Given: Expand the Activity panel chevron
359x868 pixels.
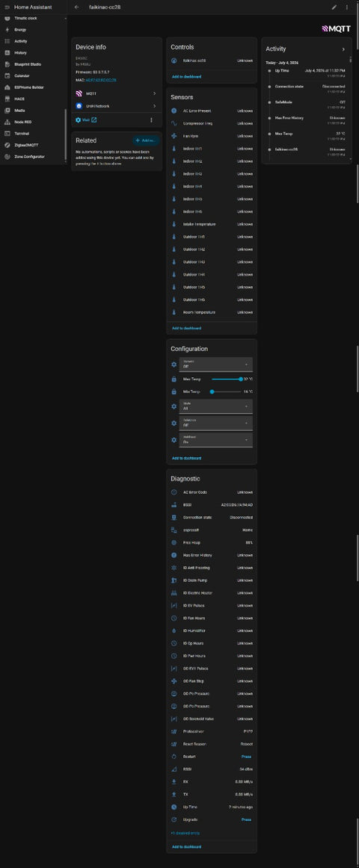Looking at the screenshot, I should coord(343,49).
